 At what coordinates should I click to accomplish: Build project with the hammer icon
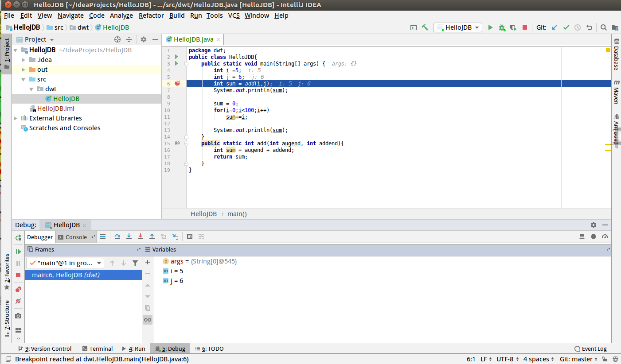pos(425,27)
